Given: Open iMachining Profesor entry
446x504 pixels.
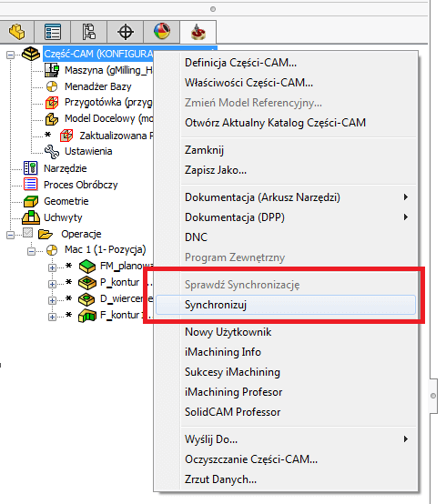Looking at the screenshot, I should (286, 392).
